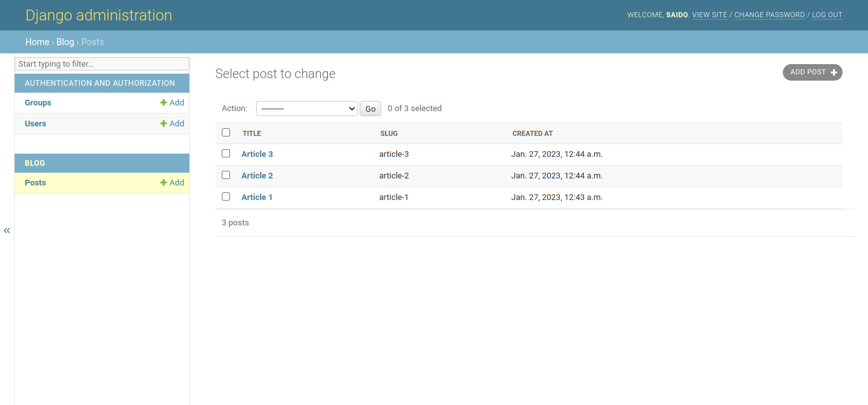Open Users in the sidebar
The image size is (868, 405).
[x=36, y=124]
